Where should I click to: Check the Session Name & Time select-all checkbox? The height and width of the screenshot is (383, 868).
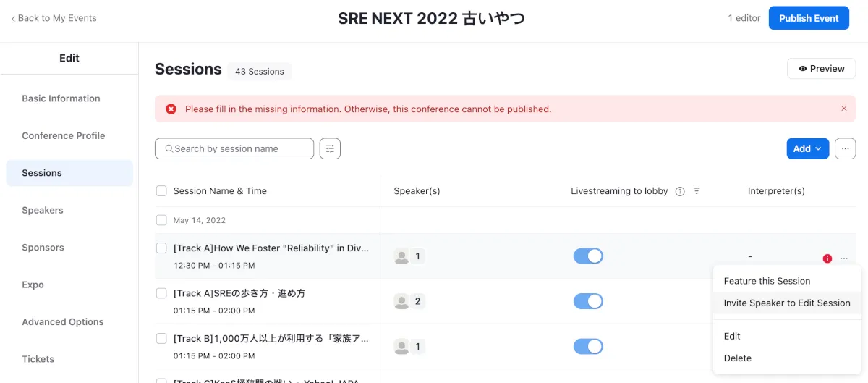click(161, 191)
